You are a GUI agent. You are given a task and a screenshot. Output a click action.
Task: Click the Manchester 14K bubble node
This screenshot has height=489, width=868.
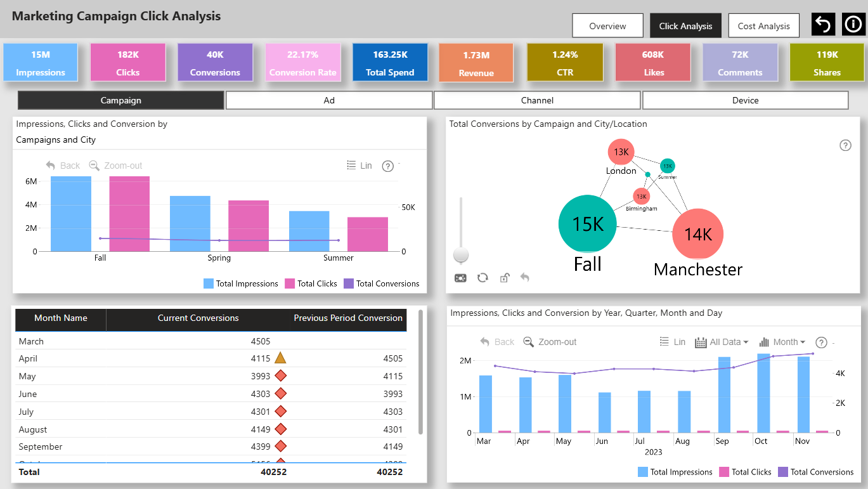(x=697, y=234)
